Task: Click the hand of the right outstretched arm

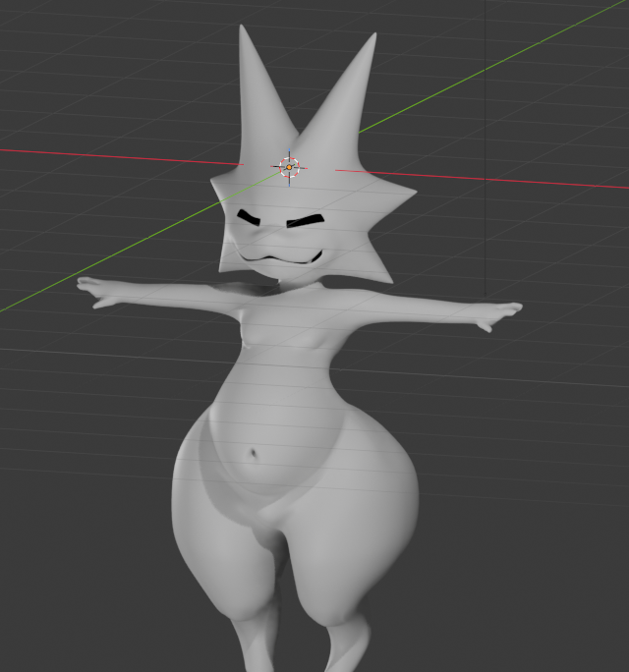Action: 499,315
